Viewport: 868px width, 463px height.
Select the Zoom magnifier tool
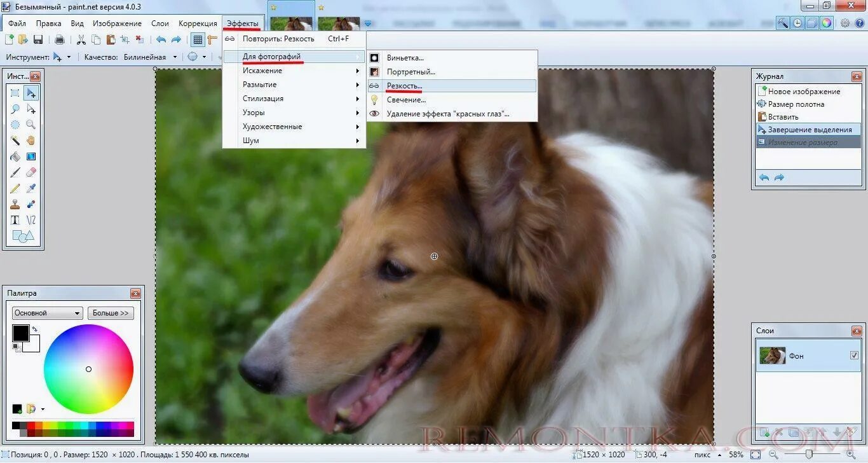click(31, 125)
